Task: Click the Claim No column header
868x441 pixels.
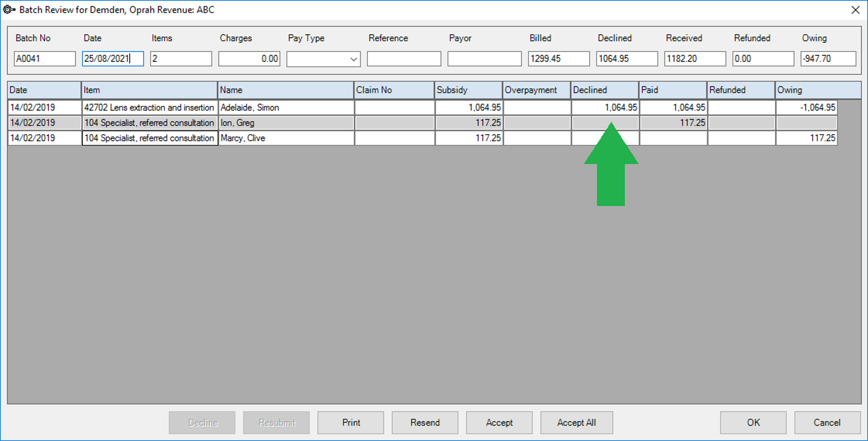Action: [394, 90]
